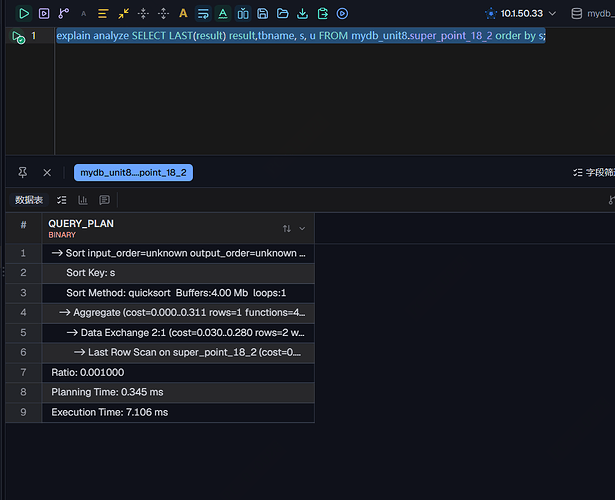Image resolution: width=615 pixels, height=500 pixels.
Task: Select the 'Data Exchange 2:1' row
Action: click(178, 333)
